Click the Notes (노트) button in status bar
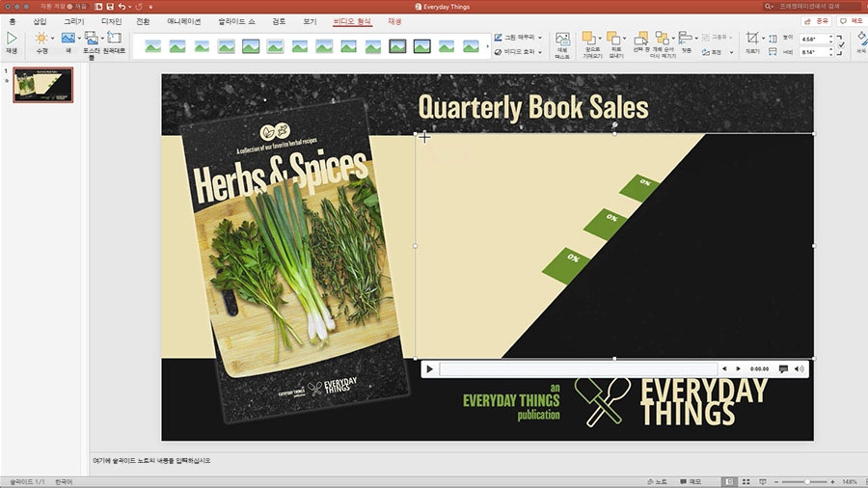Viewport: 868px width, 488px height. [x=657, y=482]
